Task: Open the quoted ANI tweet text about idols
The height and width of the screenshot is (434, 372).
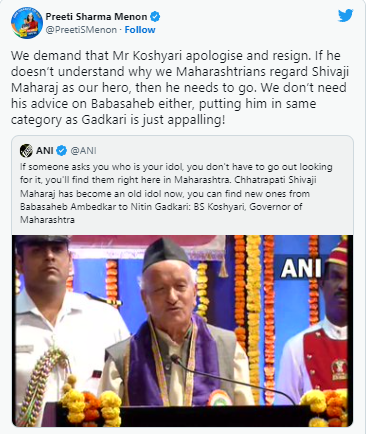Action: pos(176,193)
